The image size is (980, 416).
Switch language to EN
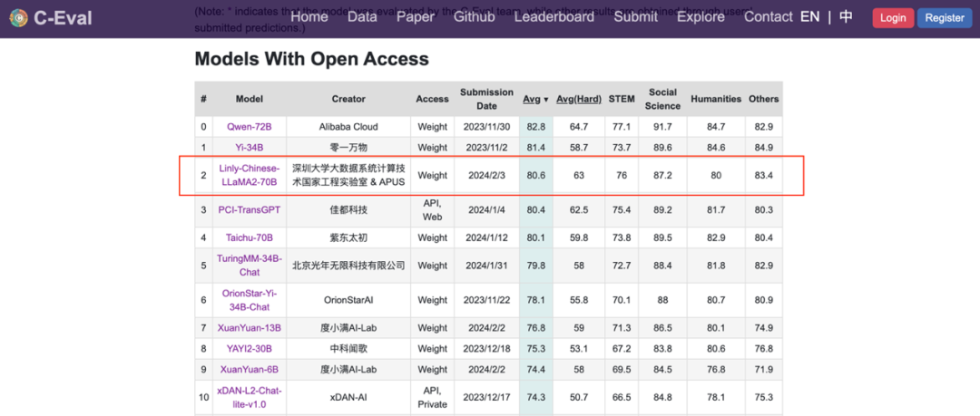coord(809,17)
